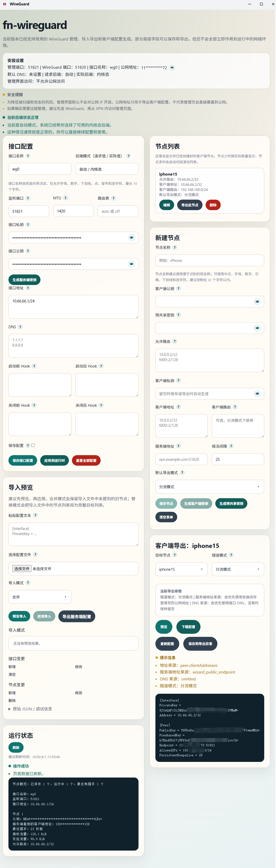
Task: Expand 原始 JSON / 调试信息 section
Action: click(x=30, y=709)
